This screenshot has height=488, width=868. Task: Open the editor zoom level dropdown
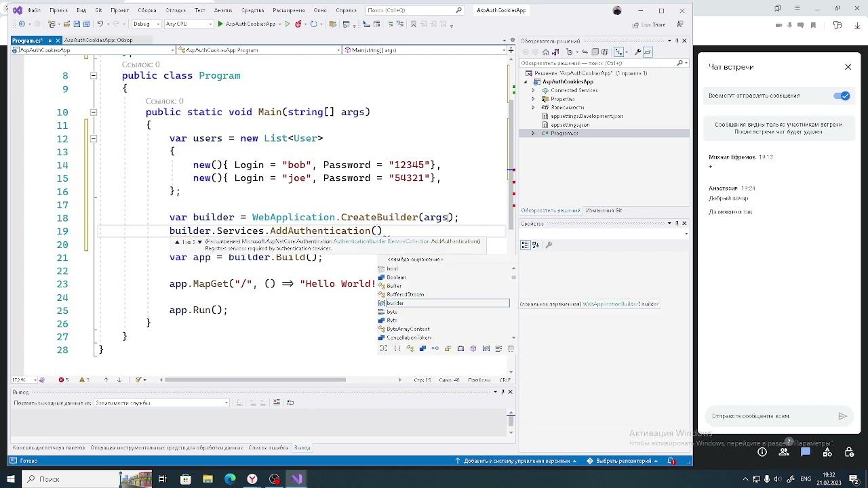pyautogui.click(x=23, y=380)
